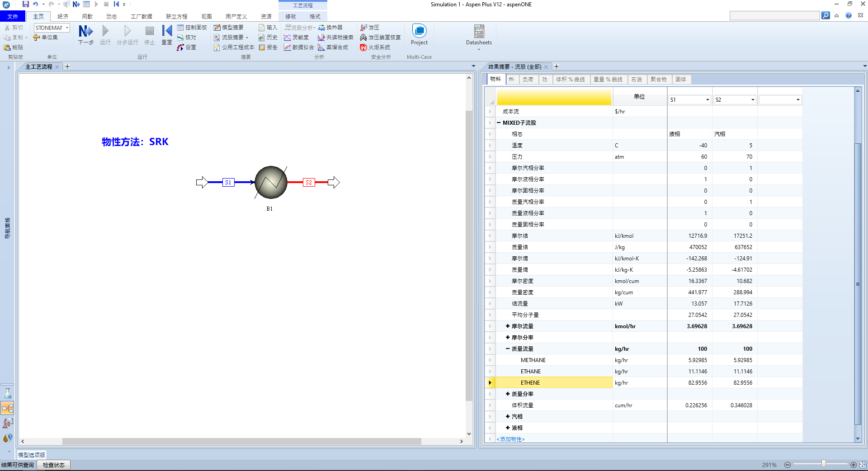Open PRD Rating (泄压装置核算)
Viewport: 868px width, 471px height.
[380, 38]
